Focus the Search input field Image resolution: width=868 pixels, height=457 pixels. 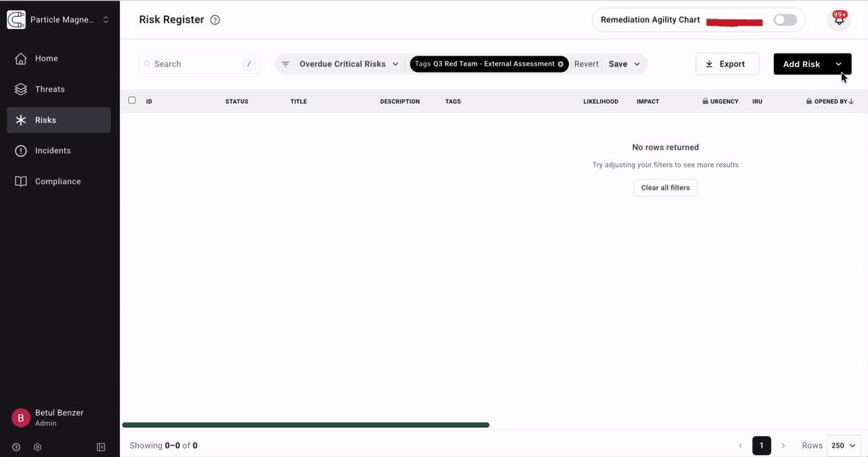pyautogui.click(x=199, y=64)
